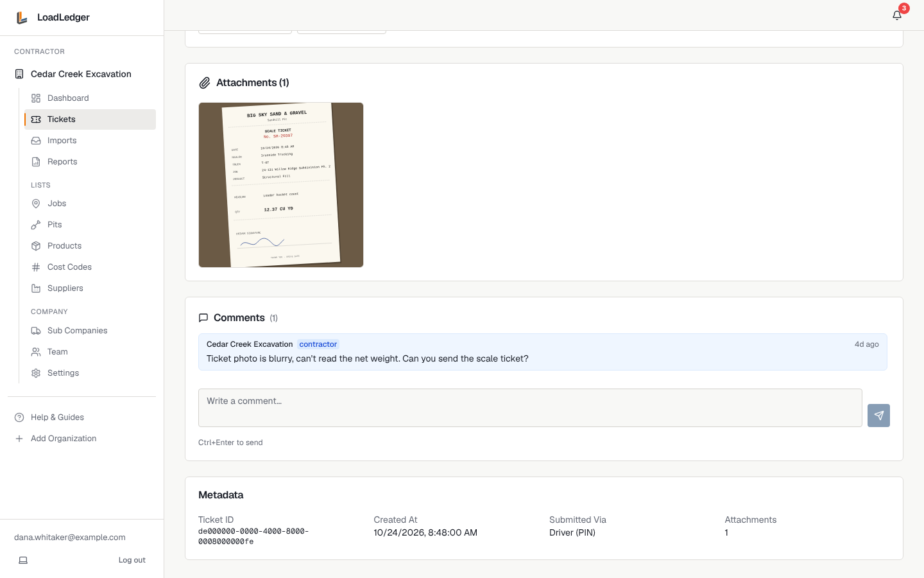Viewport: 924px width, 578px height.
Task: Click the Dashboard grid icon
Action: pyautogui.click(x=36, y=98)
